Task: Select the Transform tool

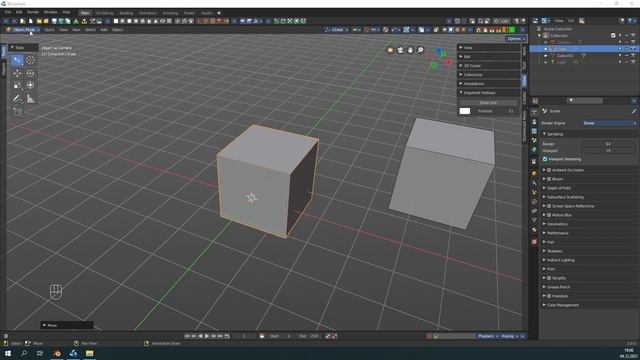Action: coord(30,85)
